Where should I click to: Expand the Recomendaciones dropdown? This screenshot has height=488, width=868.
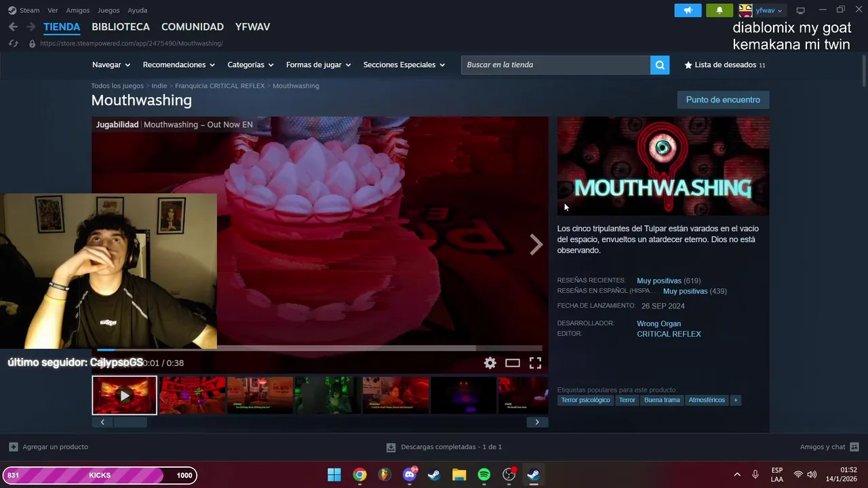coord(178,65)
